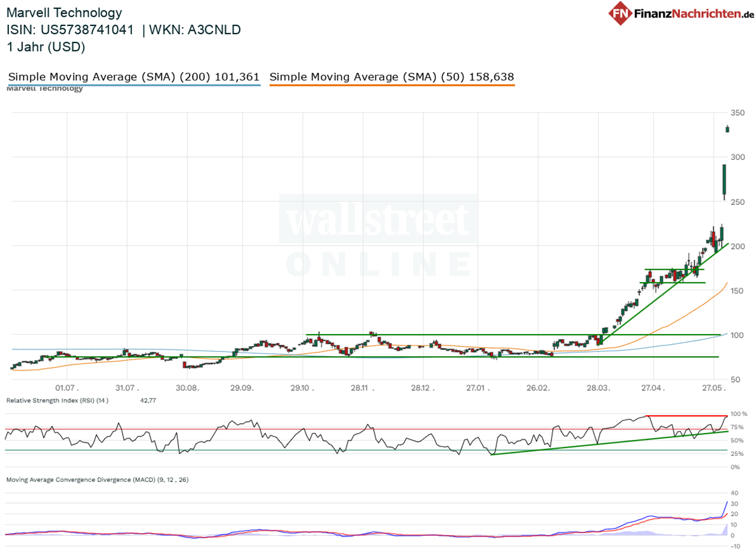
Task: Click the 1 Jahr (USD) label
Action: (45, 47)
